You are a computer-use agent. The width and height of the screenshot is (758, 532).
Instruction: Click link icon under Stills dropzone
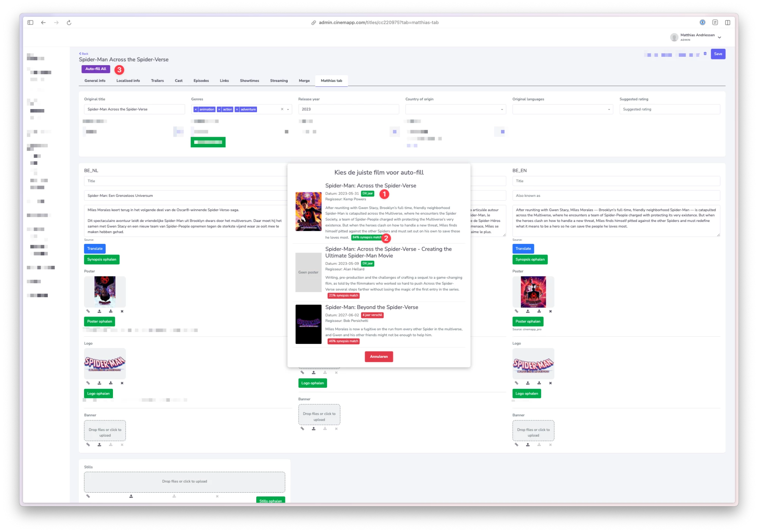pos(88,496)
